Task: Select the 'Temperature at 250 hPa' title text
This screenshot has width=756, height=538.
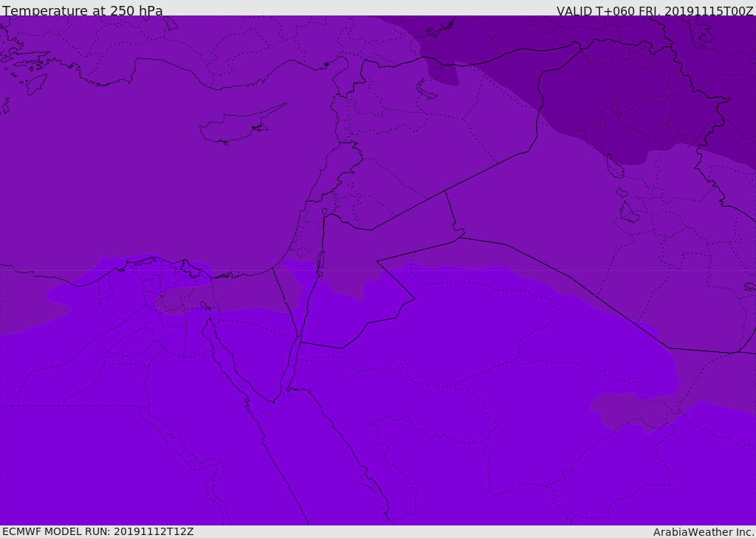Action: click(x=83, y=10)
